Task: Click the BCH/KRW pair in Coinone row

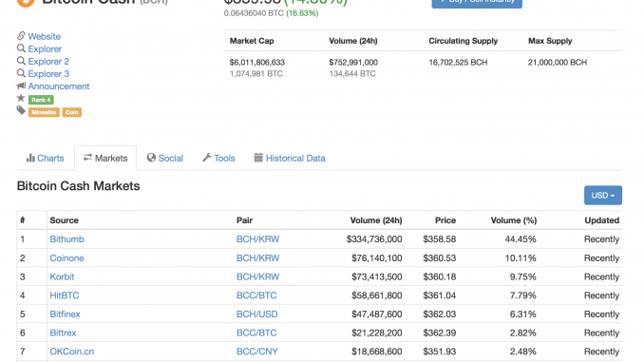Action: pos(258,258)
